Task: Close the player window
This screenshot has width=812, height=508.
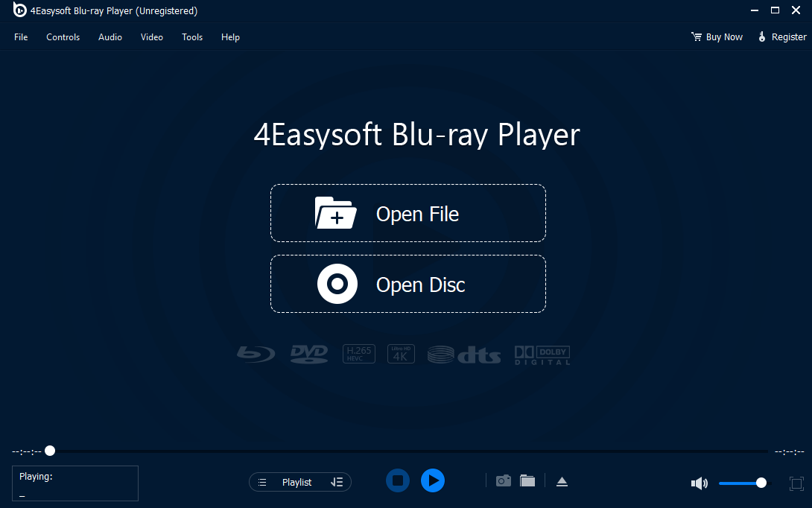Action: (x=796, y=10)
